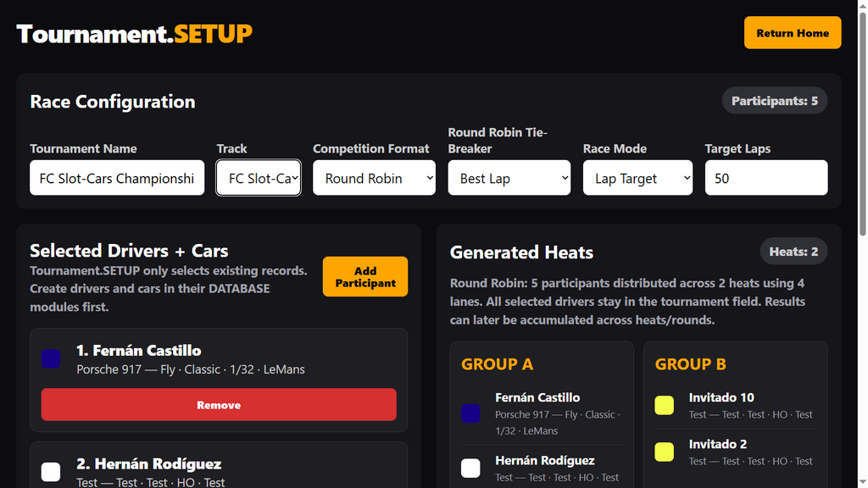The height and width of the screenshot is (488, 868).
Task: Click the Generated Heats heading
Action: [521, 252]
